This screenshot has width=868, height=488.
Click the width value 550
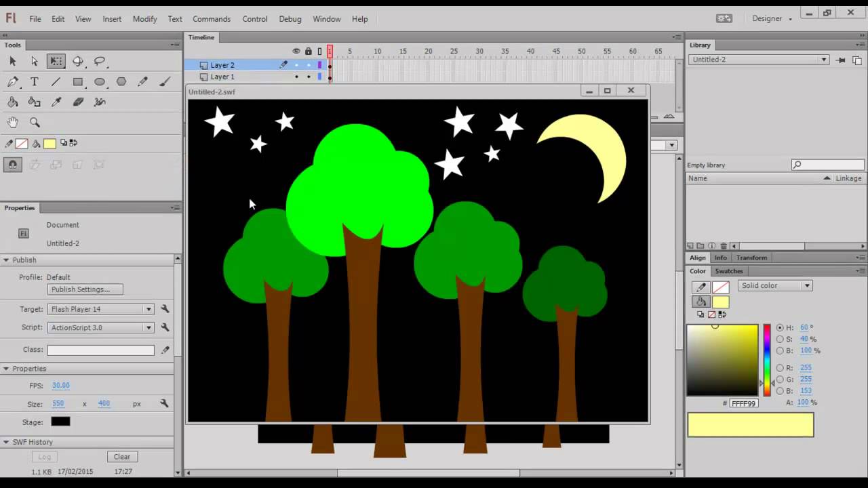[x=58, y=403]
